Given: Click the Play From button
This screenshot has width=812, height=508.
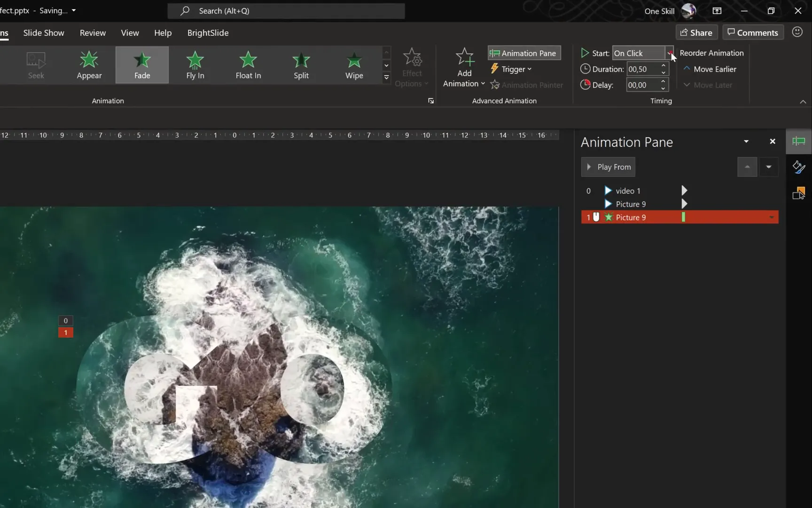Looking at the screenshot, I should 608,167.
